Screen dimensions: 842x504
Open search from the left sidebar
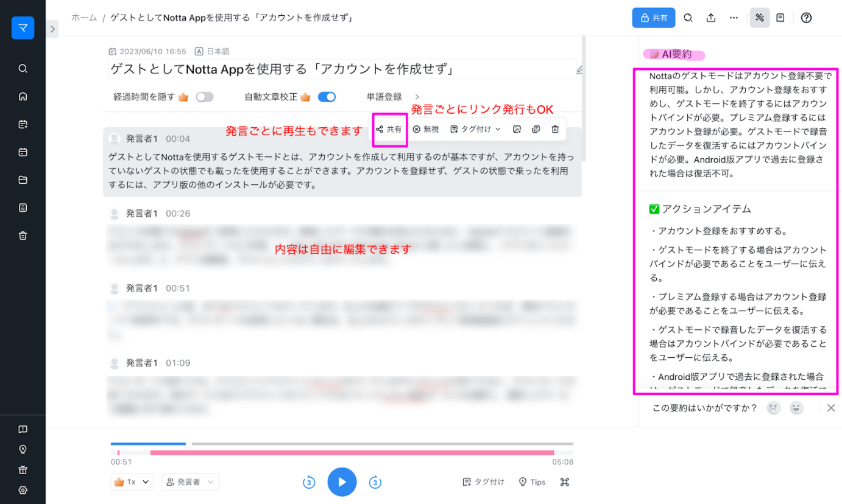(23, 68)
